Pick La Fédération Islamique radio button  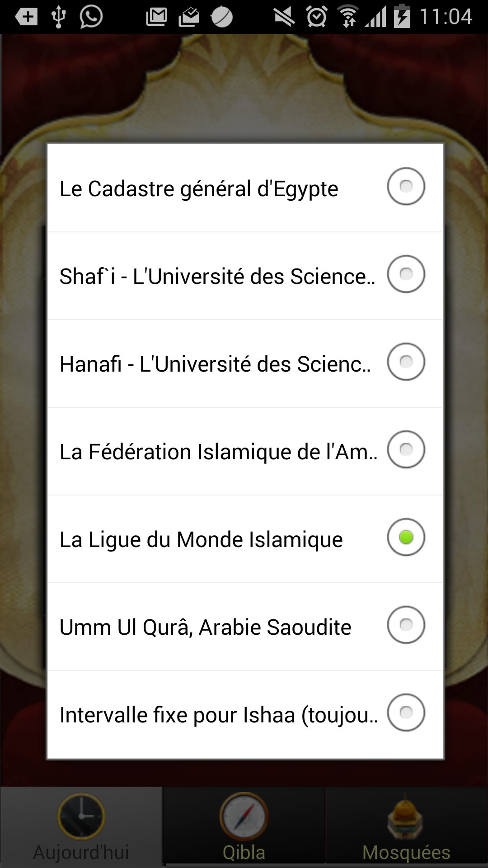(x=406, y=449)
